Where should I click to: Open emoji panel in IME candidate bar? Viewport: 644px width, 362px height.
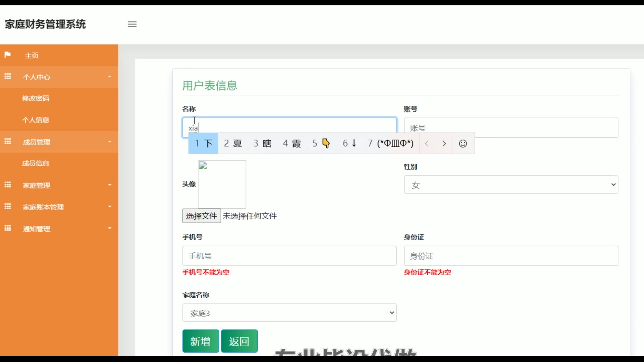463,143
